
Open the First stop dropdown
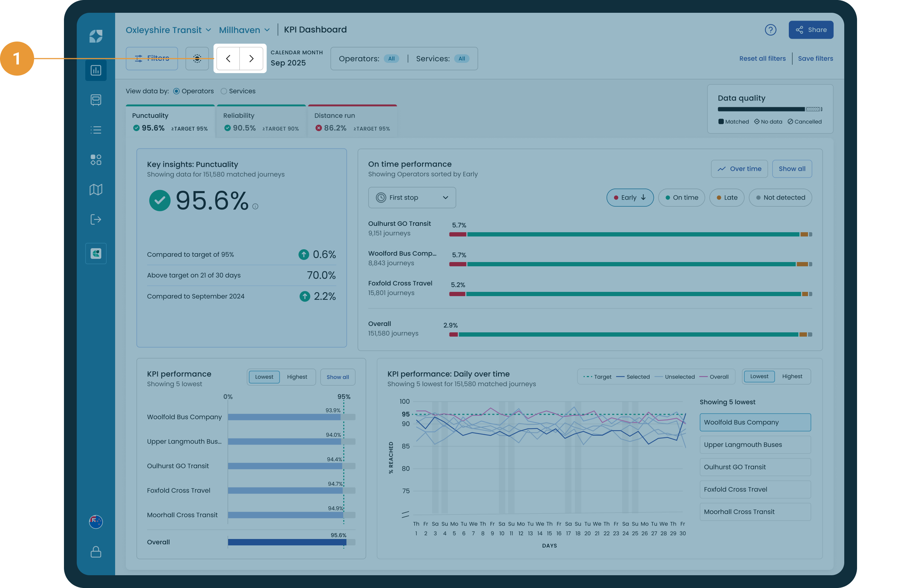[x=412, y=198]
